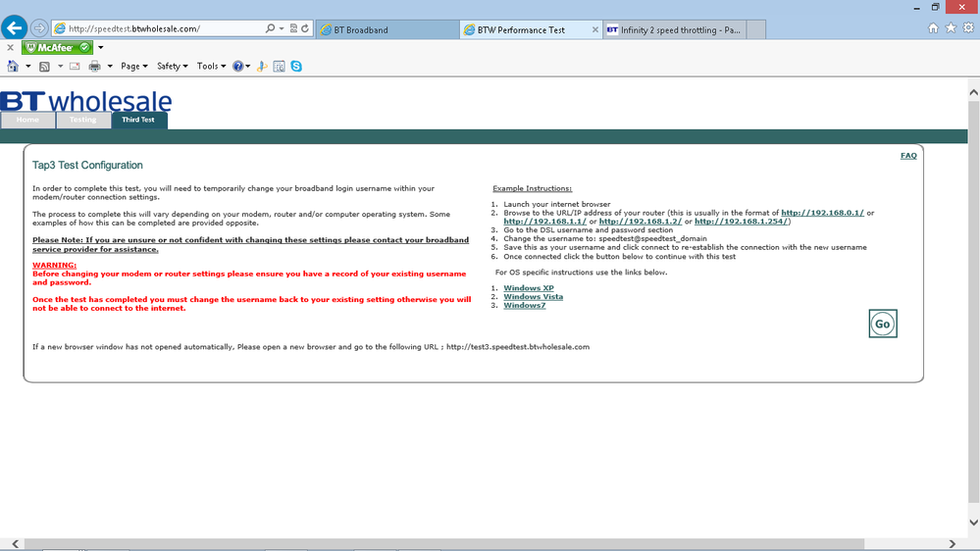The width and height of the screenshot is (980, 551).
Task: Open Windows Vista instructions link
Action: tap(533, 297)
